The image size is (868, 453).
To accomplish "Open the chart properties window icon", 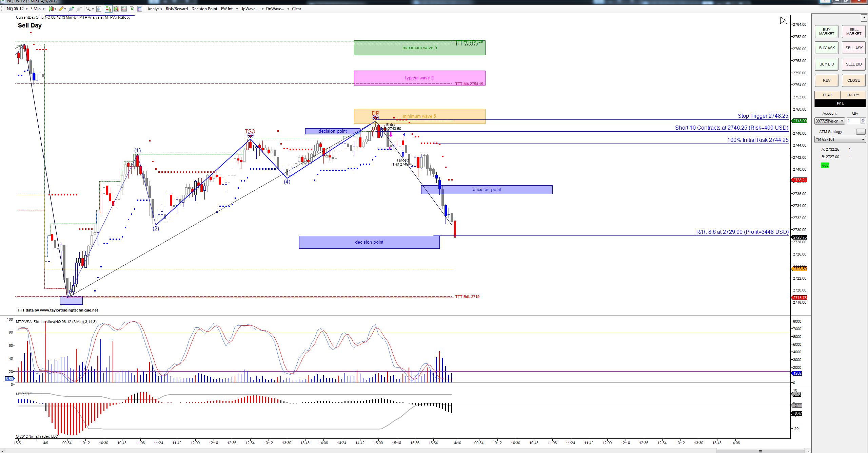I will click(x=140, y=9).
